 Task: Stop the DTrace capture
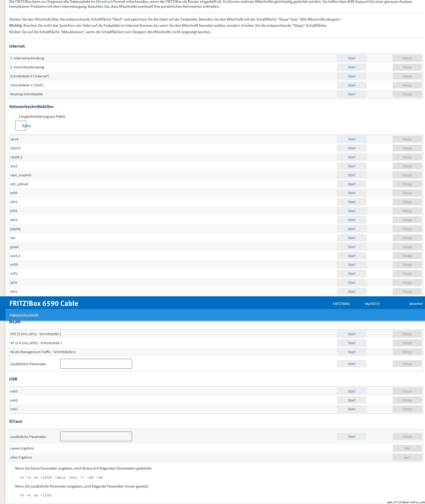pos(407,437)
